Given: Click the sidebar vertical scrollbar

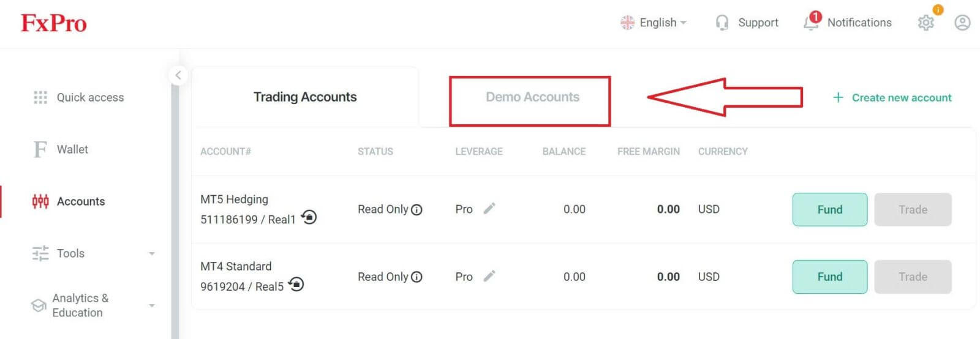Looking at the screenshot, I should click(175, 202).
